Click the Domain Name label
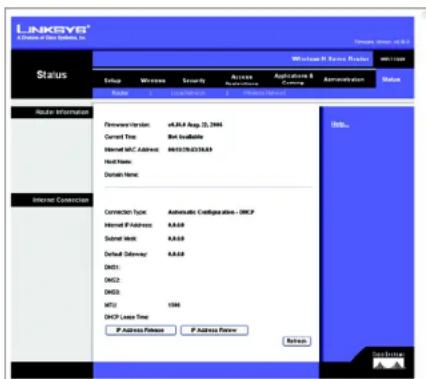 (121, 175)
